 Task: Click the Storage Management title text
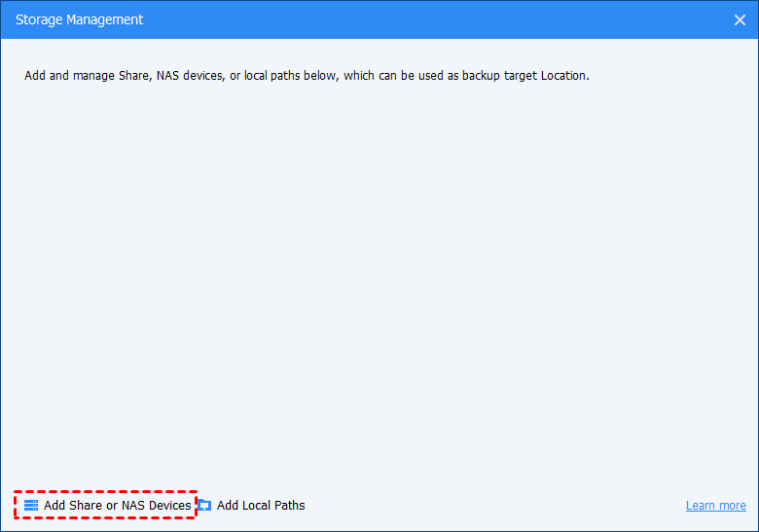pos(79,19)
